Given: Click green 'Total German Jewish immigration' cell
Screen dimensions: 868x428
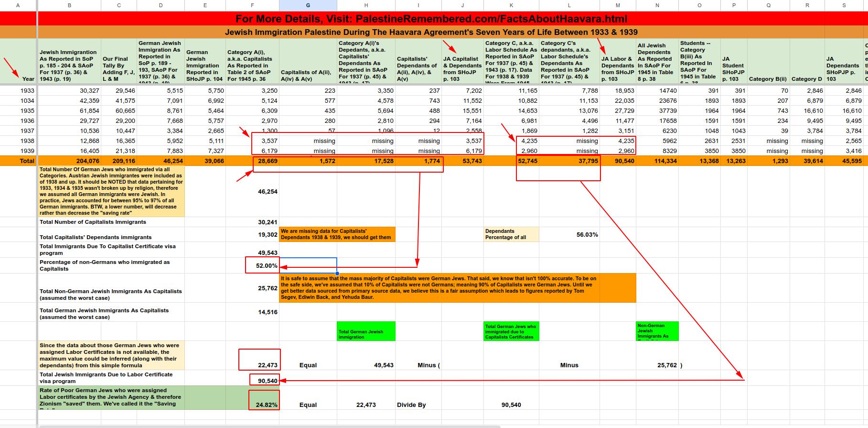Looking at the screenshot, I should (x=366, y=331).
